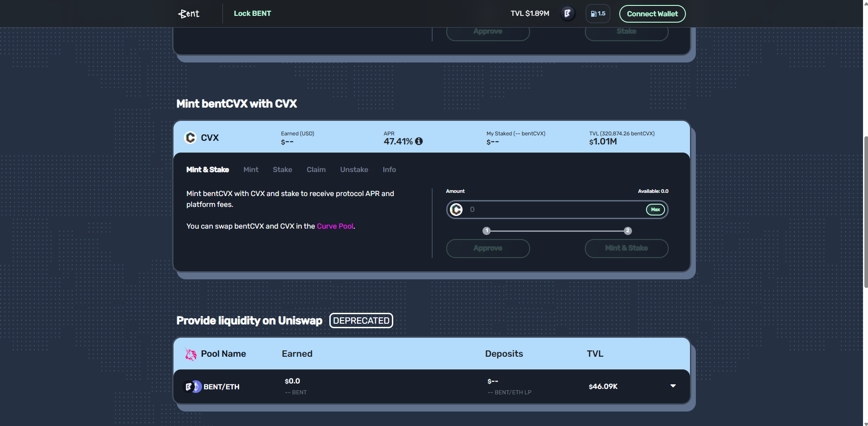
Task: Open the Curve Pool link
Action: (x=335, y=226)
